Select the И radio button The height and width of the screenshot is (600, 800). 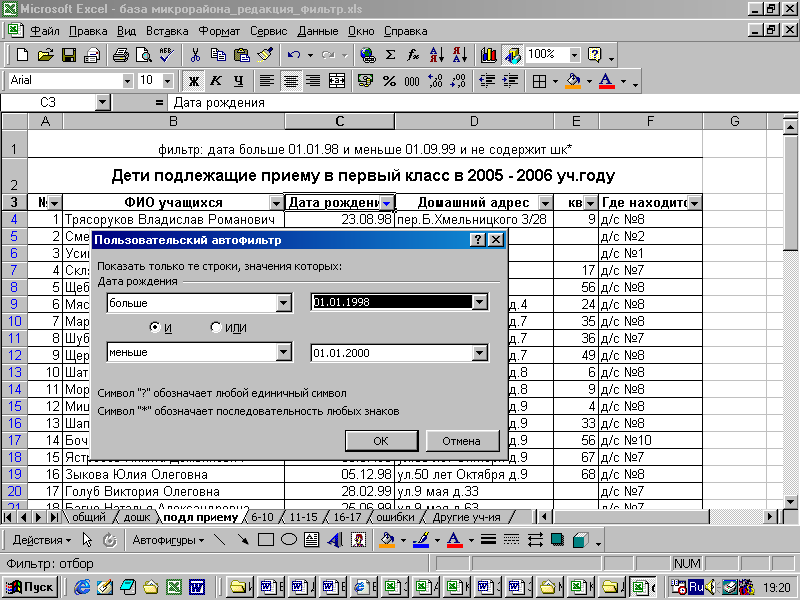tap(155, 327)
